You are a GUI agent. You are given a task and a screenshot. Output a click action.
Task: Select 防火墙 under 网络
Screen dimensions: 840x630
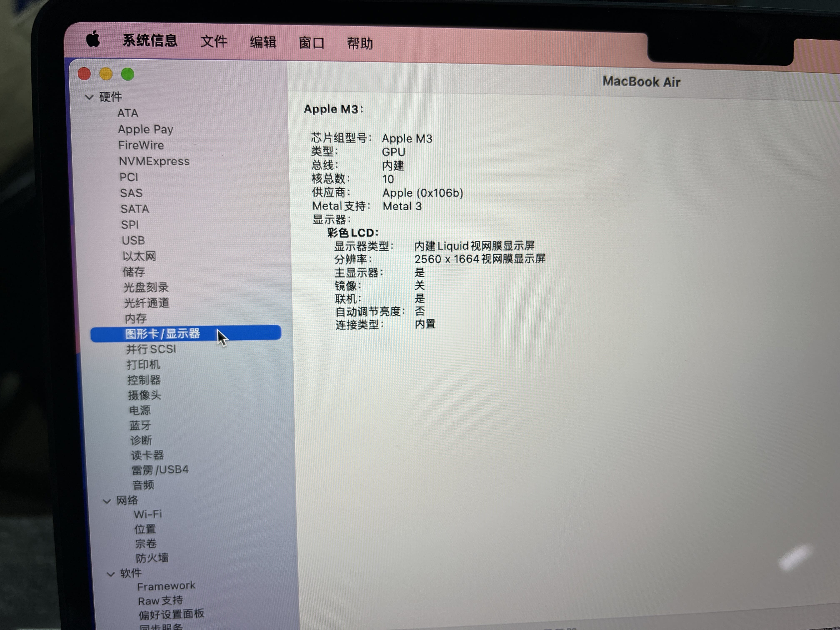click(x=152, y=558)
